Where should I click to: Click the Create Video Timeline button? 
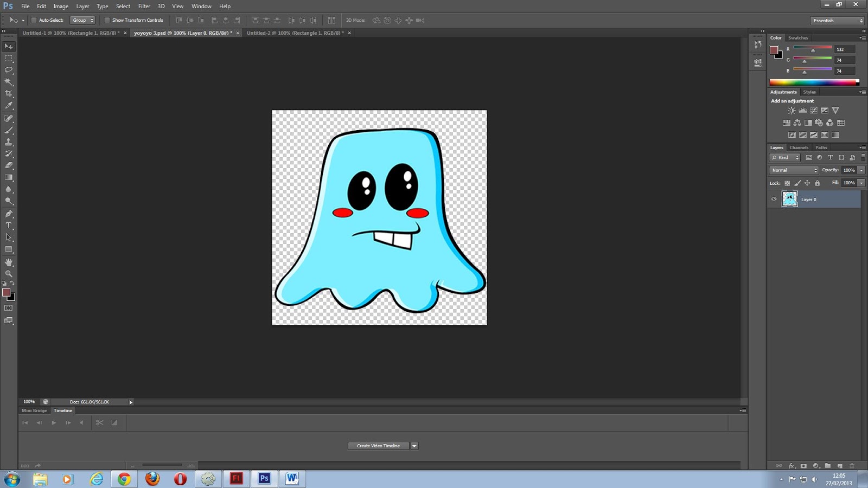(378, 445)
